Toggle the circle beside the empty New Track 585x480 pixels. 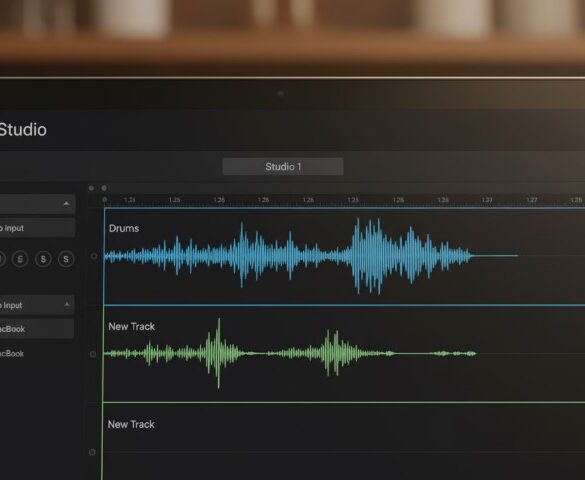pos(92,452)
